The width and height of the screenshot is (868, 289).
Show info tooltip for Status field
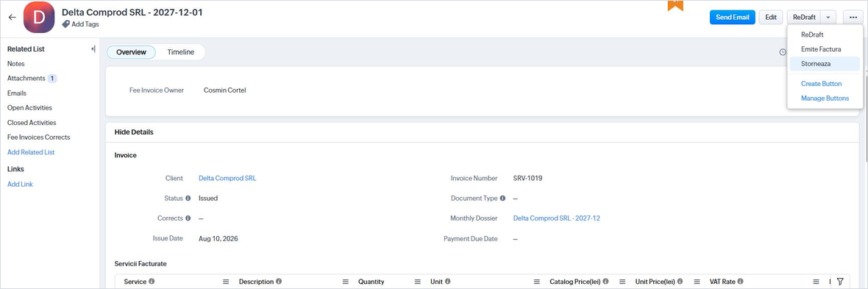point(188,199)
